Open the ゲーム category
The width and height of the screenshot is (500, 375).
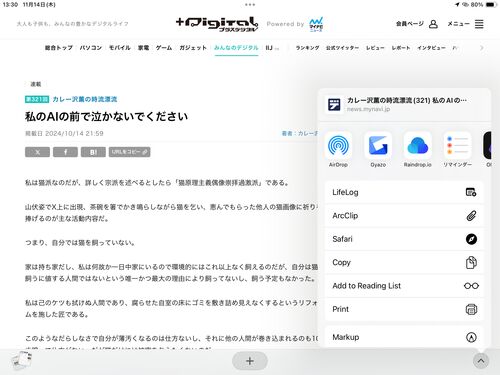tap(164, 48)
